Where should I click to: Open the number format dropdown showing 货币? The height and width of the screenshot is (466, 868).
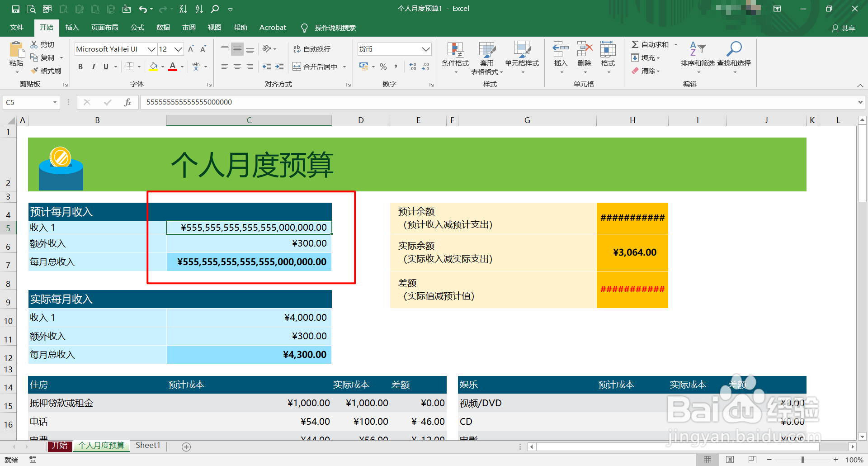425,49
